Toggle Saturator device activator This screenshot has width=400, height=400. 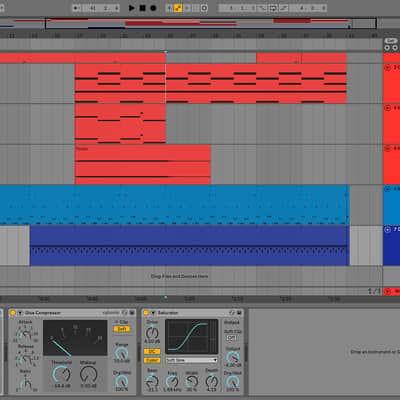click(x=146, y=313)
